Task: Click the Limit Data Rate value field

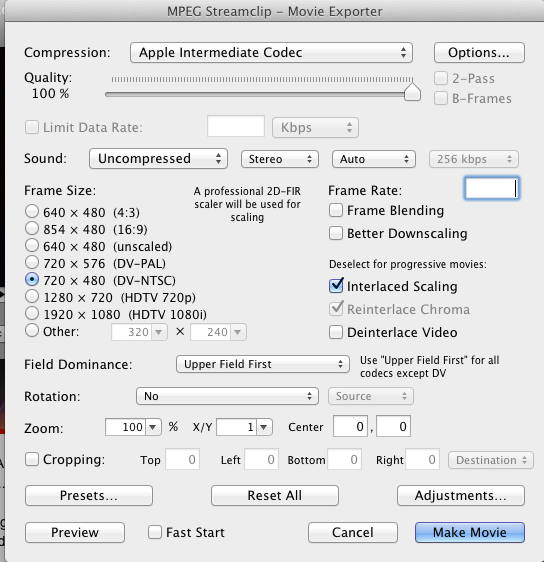Action: (x=236, y=126)
